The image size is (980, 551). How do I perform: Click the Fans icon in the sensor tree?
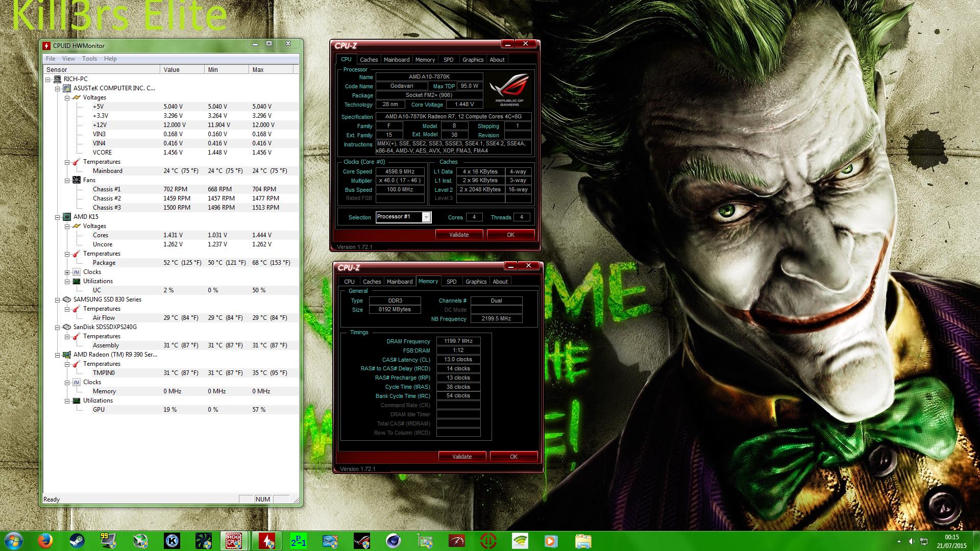pos(77,180)
